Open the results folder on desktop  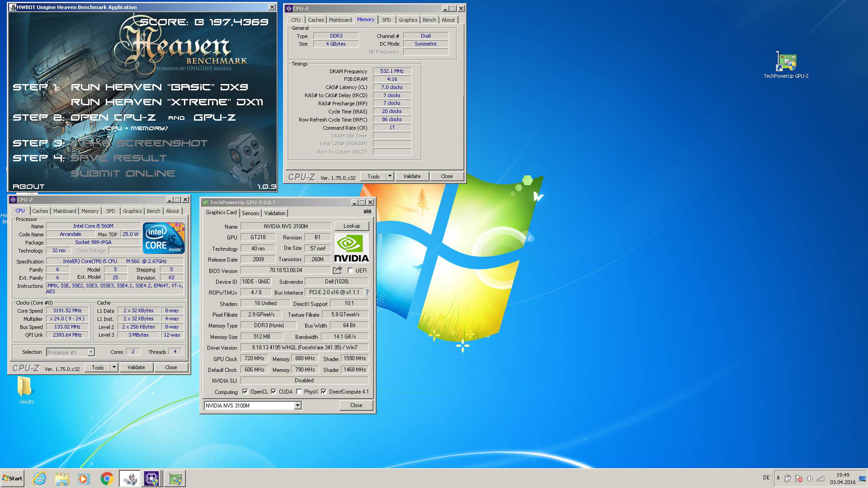[x=26, y=390]
